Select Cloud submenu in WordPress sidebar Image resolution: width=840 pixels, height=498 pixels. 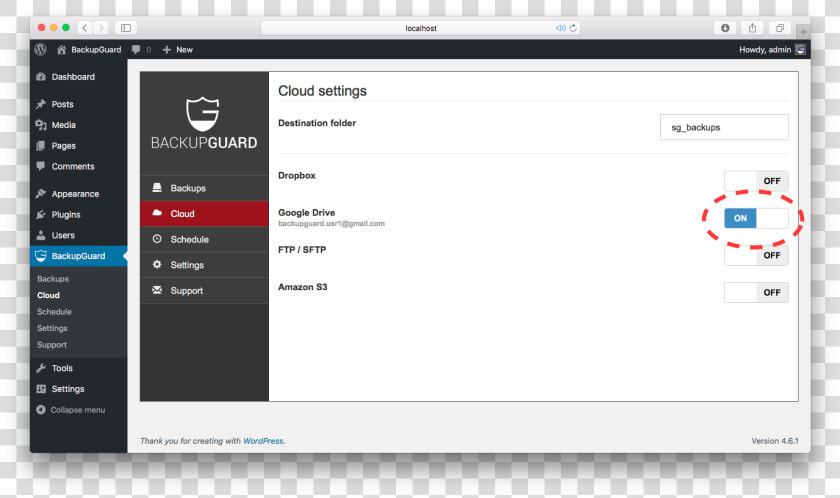tap(48, 295)
